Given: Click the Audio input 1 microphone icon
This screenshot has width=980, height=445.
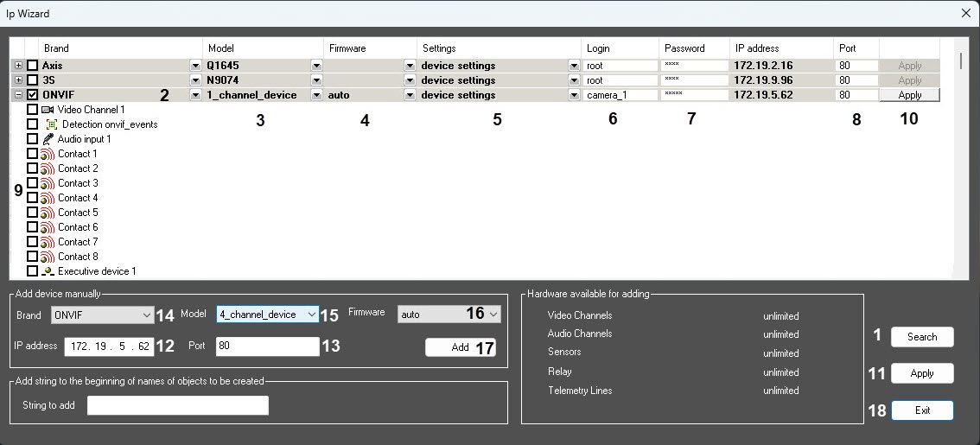Looking at the screenshot, I should click(x=48, y=139).
